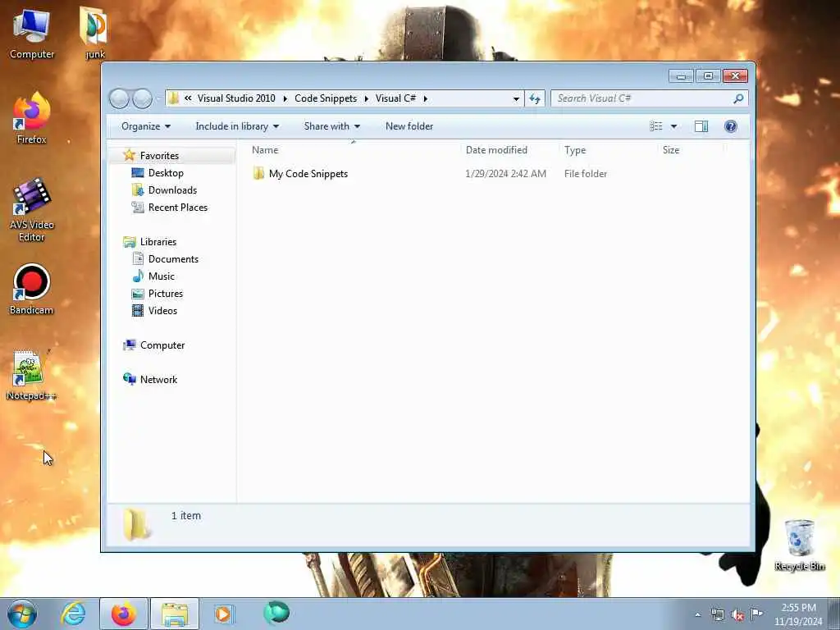Show hidden tray icons arrow
Viewport: 840px width, 630px height.
coord(697,615)
